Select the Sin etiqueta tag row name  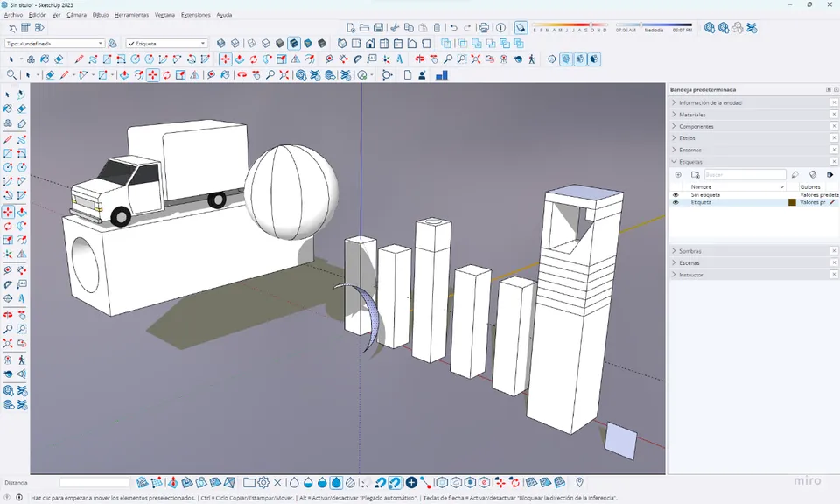pos(705,195)
